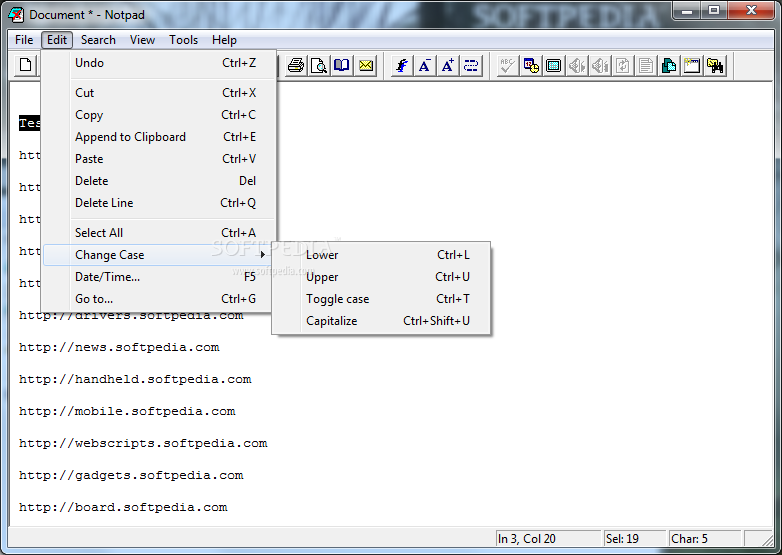Choose Append to Clipboard
The height and width of the screenshot is (555, 782).
[159, 137]
